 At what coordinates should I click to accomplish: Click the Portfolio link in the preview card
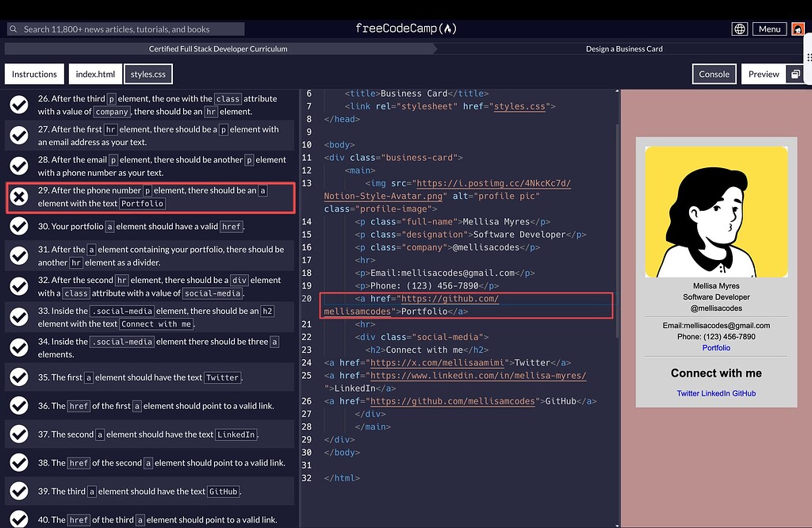pos(715,347)
